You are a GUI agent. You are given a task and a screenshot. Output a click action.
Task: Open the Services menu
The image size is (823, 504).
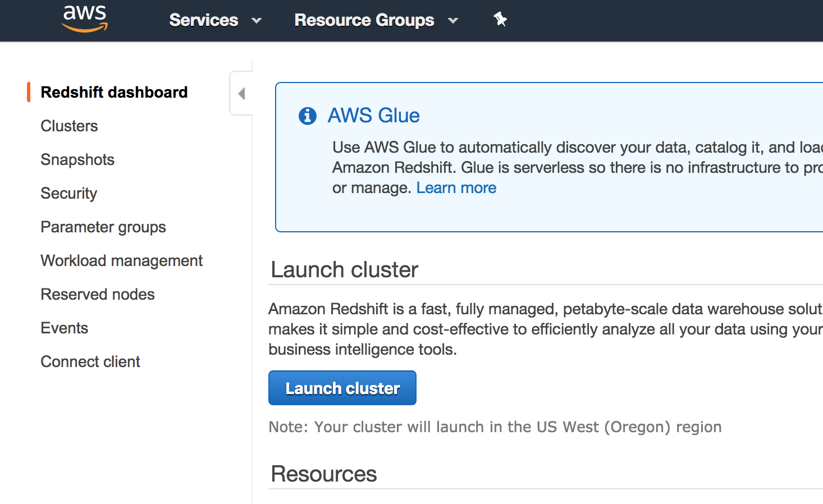[204, 20]
